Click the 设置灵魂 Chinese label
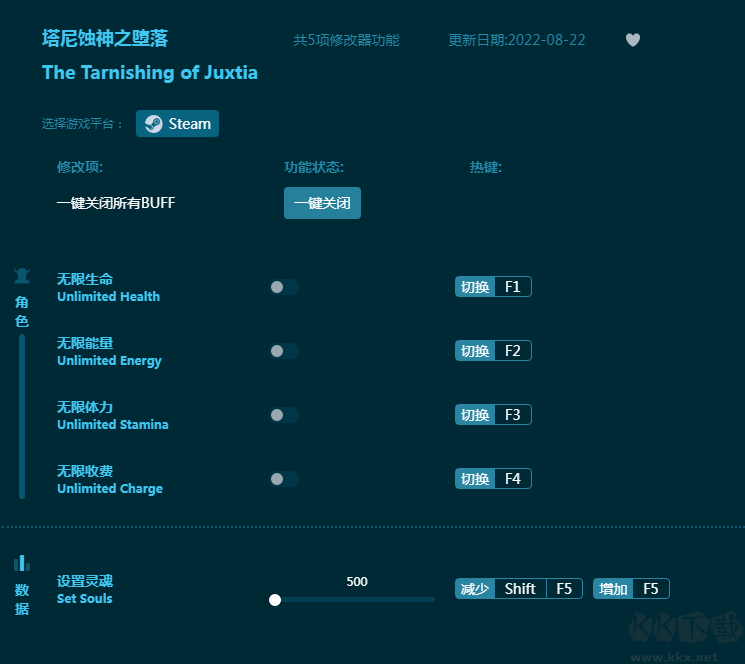The image size is (745, 664). [85, 581]
